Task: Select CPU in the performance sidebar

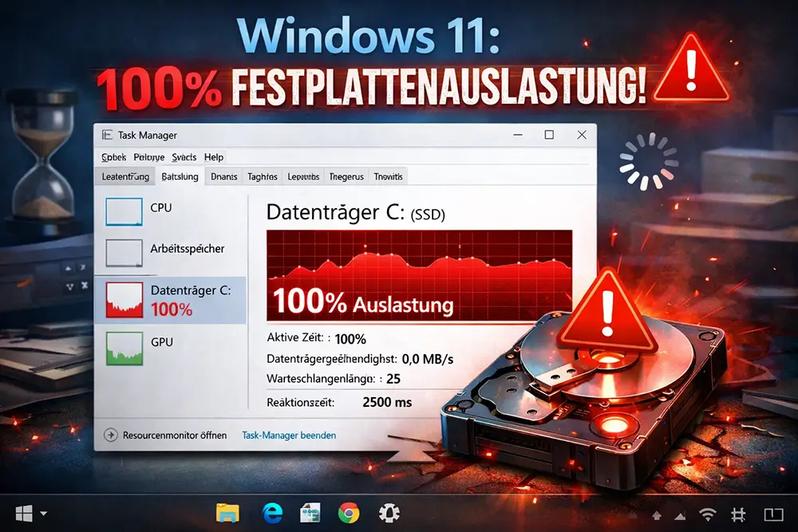Action: point(160,208)
